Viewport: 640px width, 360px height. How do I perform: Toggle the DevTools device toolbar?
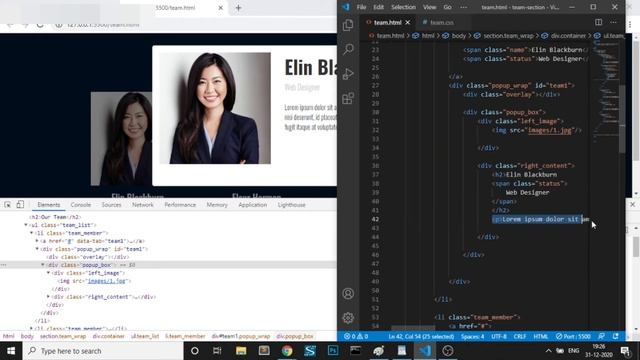[20, 204]
